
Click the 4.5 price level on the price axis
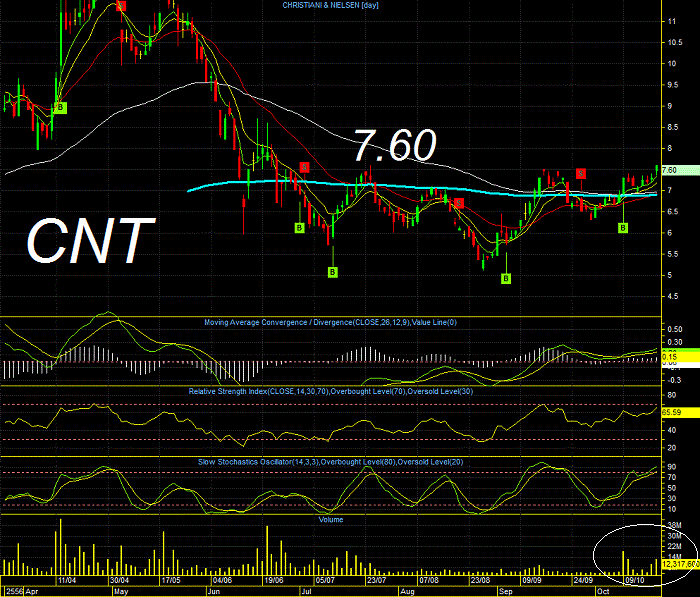(672, 296)
